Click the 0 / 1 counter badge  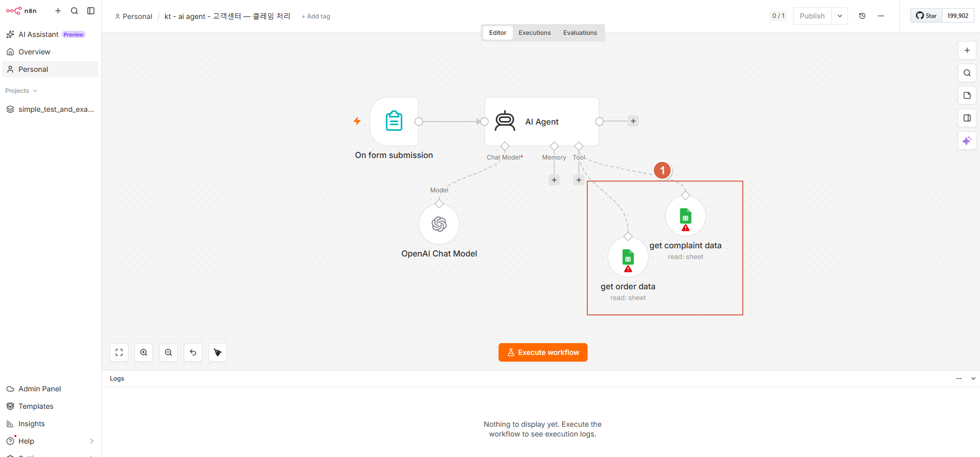click(778, 16)
